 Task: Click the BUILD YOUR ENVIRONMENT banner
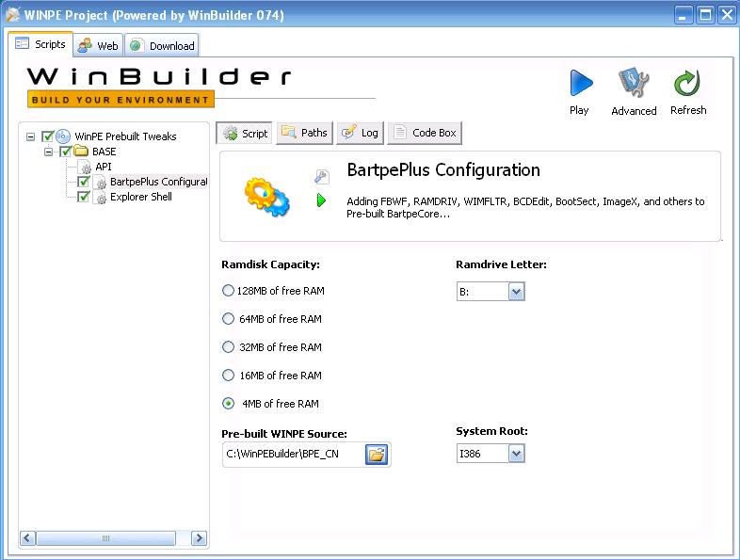point(121,100)
